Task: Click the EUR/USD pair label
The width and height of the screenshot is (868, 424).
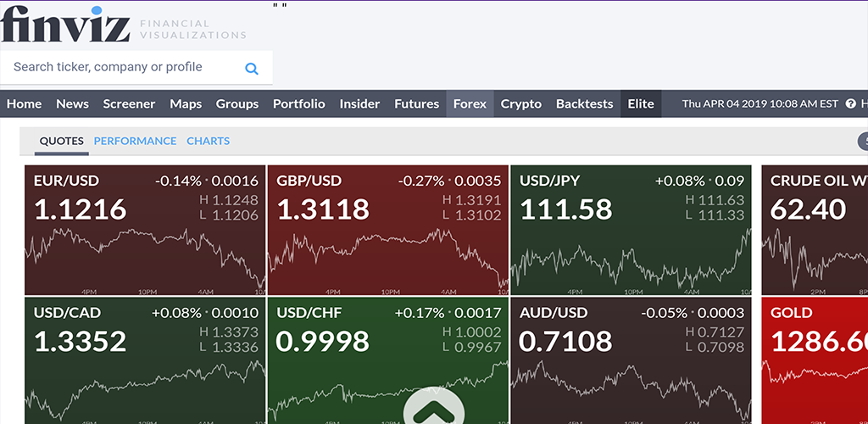Action: [x=66, y=181]
